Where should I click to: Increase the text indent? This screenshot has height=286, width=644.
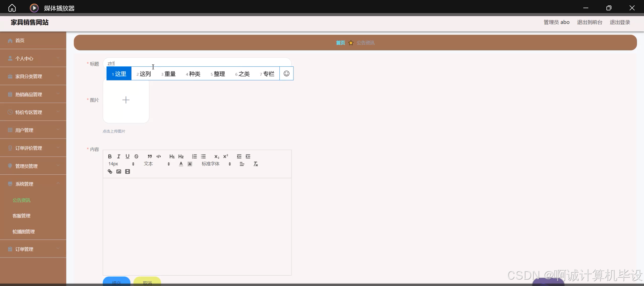(x=248, y=157)
